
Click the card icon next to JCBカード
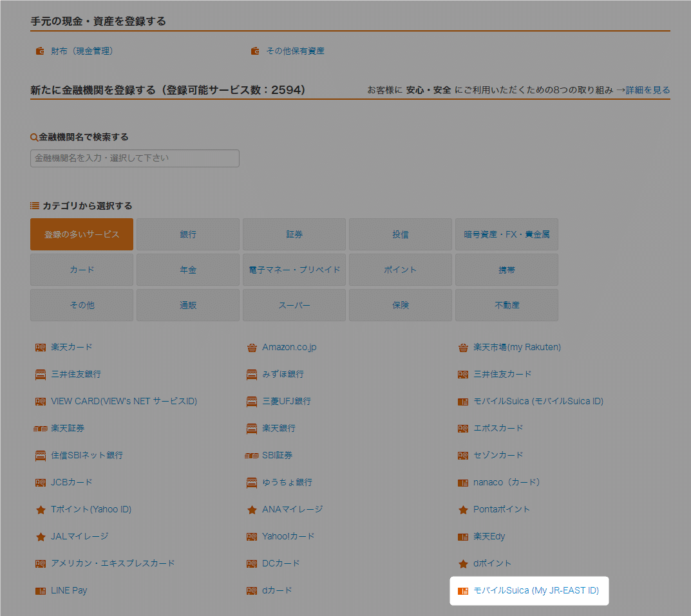tap(41, 483)
